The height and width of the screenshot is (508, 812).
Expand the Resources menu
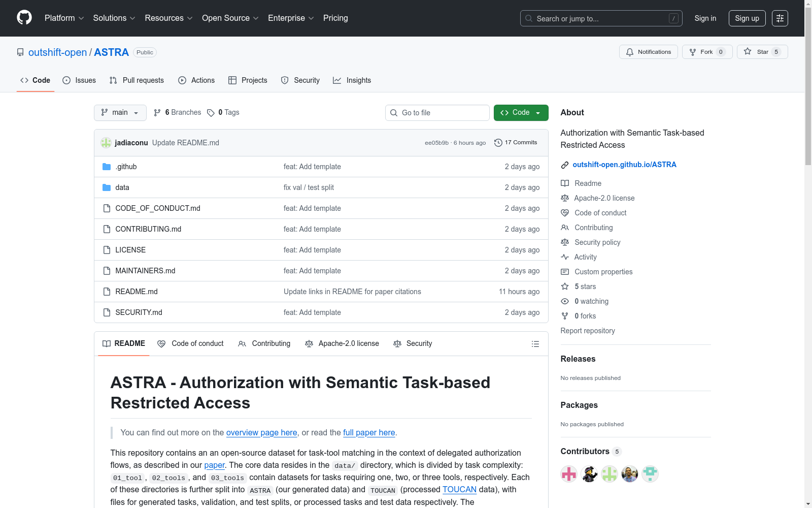click(x=168, y=18)
